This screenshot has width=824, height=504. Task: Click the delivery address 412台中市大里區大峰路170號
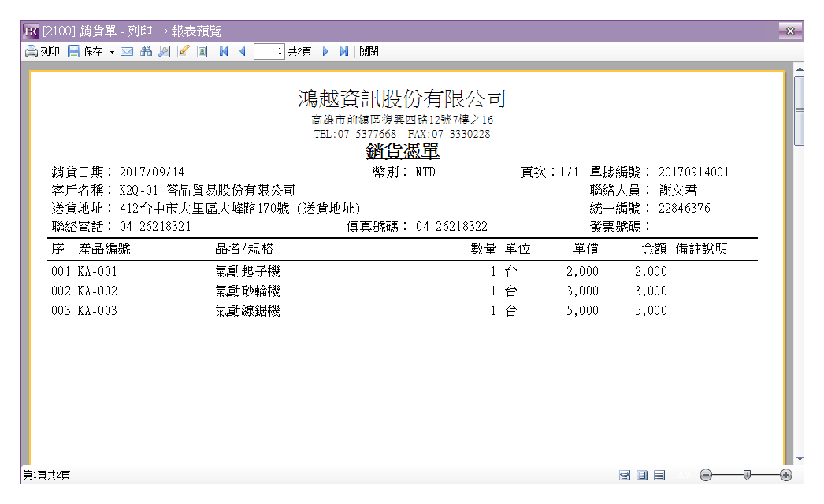pos(204,209)
